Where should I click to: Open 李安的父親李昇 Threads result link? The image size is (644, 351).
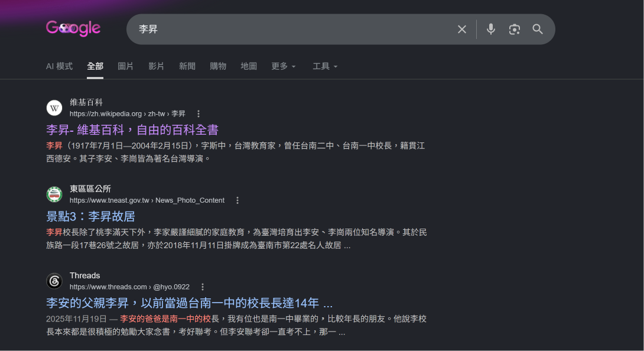coord(189,303)
